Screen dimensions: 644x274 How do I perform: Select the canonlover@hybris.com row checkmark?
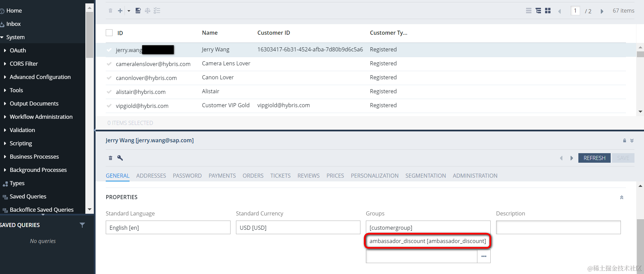(x=109, y=78)
